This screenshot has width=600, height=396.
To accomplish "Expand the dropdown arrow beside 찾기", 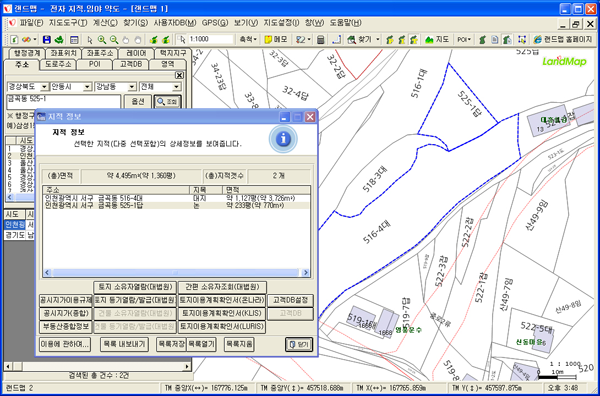I will [378, 39].
